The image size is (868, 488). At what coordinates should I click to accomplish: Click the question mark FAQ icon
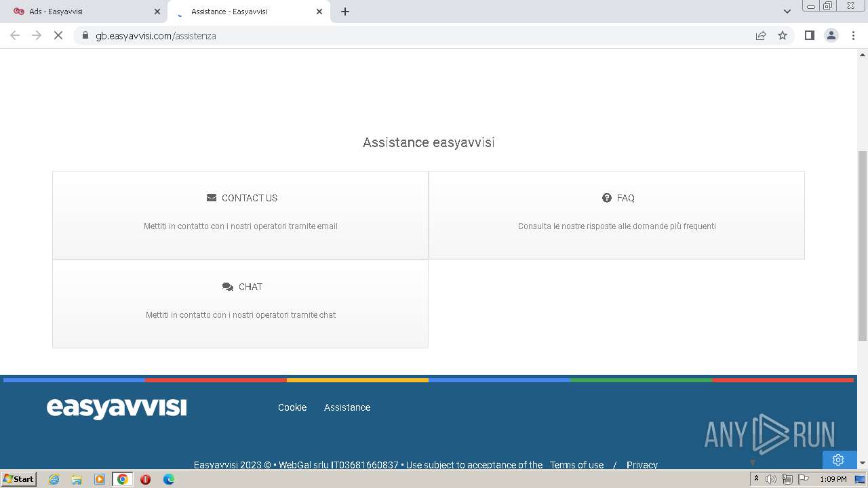pyautogui.click(x=607, y=198)
